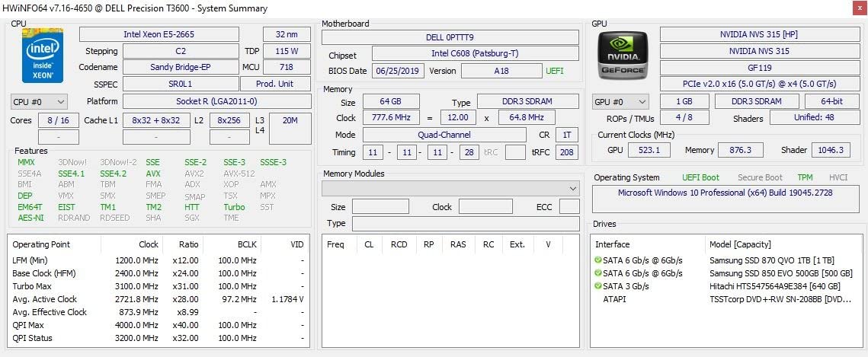Click the CPU name field Intel Xeon E5-2665
This screenshot has width=868, height=357.
click(x=159, y=34)
